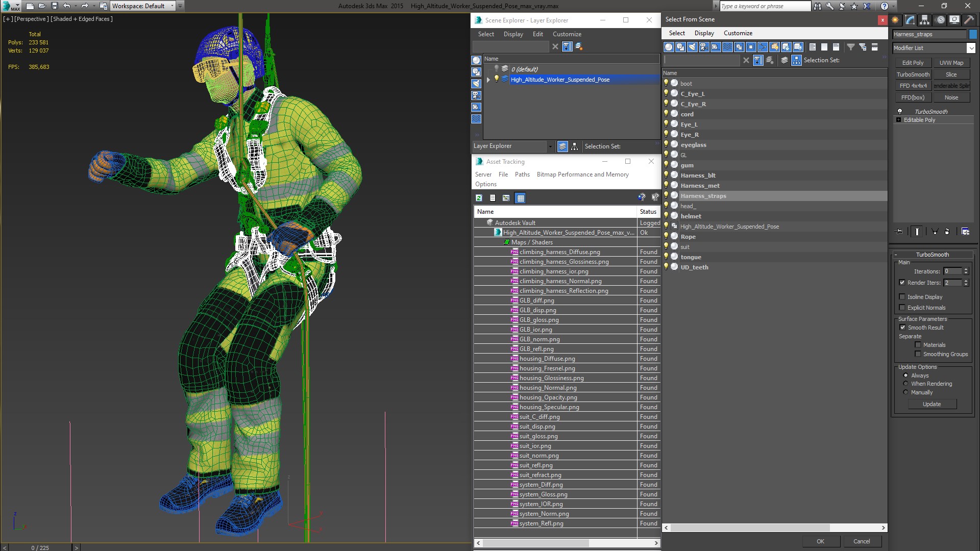980x551 pixels.
Task: Expand the Editable Poly stack entry
Action: point(898,120)
